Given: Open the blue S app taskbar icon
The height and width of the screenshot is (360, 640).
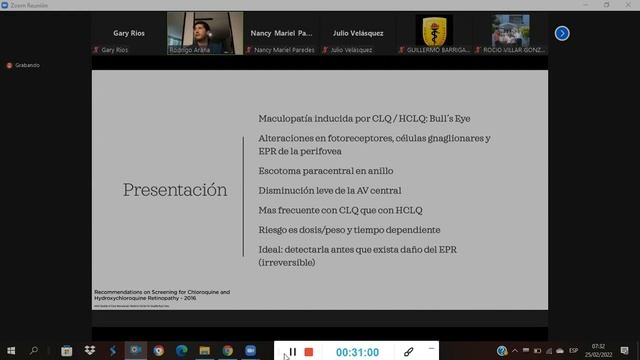Looking at the screenshot, I should pos(113,350).
